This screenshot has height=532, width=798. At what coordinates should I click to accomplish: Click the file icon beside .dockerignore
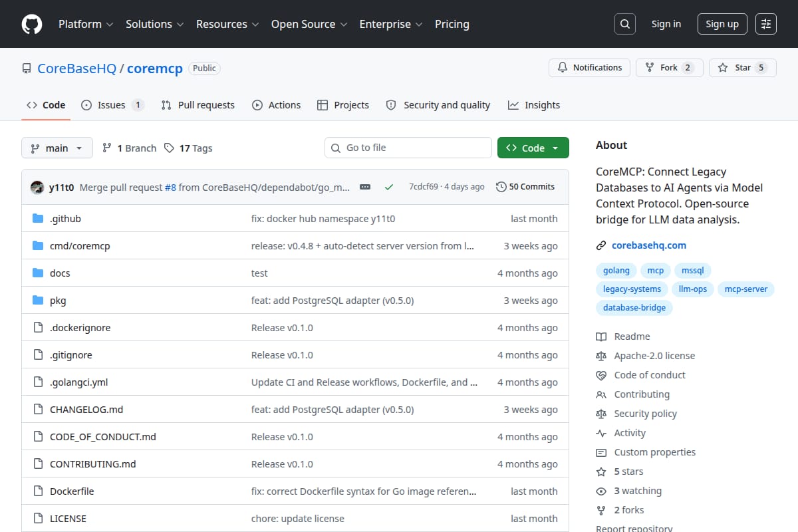click(38, 328)
